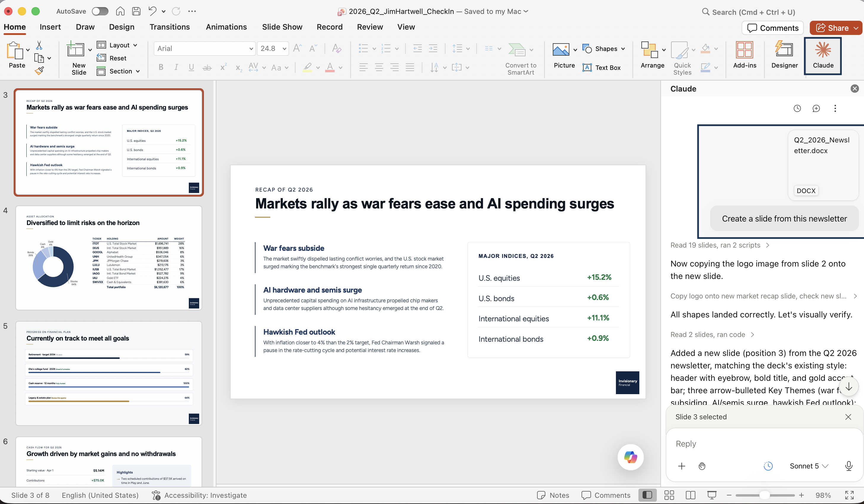The width and height of the screenshot is (864, 504).
Task: Open Convert to SmartArt
Action: click(520, 59)
